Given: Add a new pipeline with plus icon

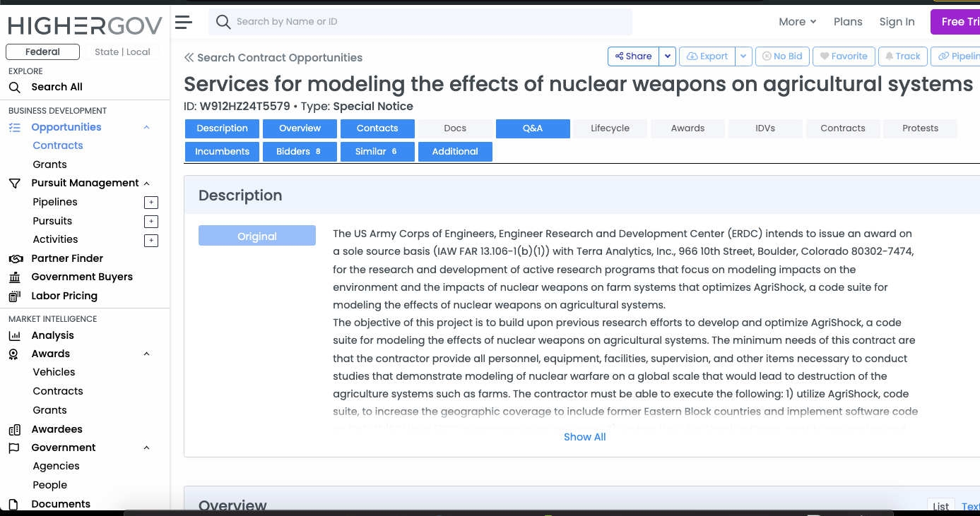Looking at the screenshot, I should [x=150, y=203].
